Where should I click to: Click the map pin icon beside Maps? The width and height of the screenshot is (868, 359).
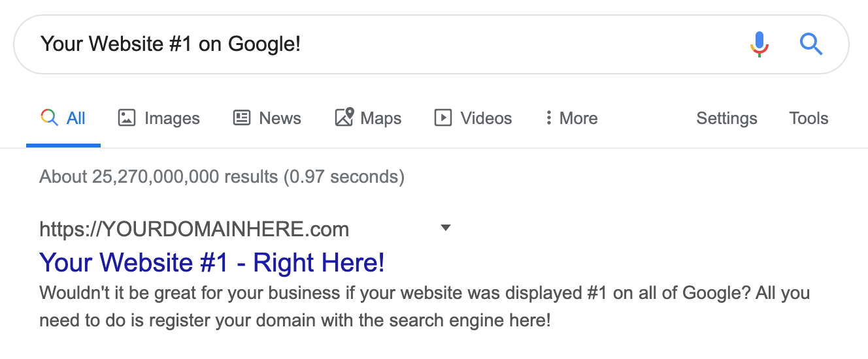344,117
